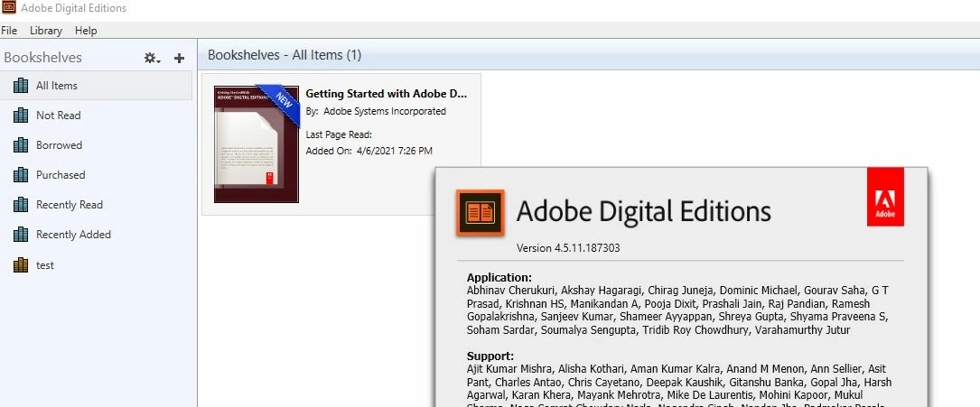Click the Getting Started with Adobe D... title
980x407 pixels.
(x=387, y=94)
